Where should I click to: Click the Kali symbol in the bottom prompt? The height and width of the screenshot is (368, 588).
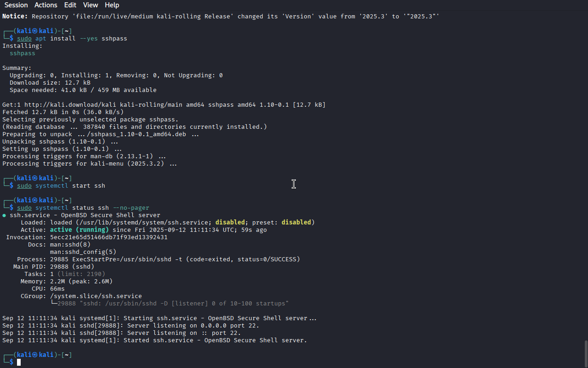click(34, 355)
